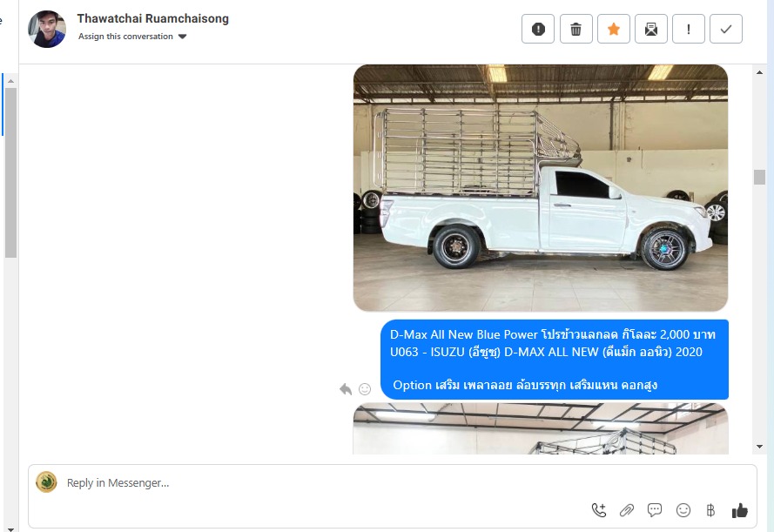The width and height of the screenshot is (774, 532).
Task: Flag conversation with the exclamation mark button
Action: pos(689,29)
